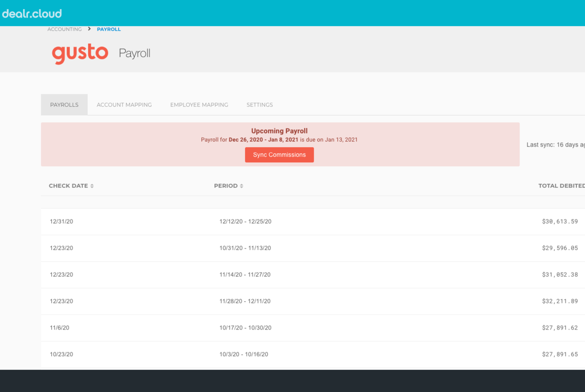
Task: Click the Check Date column header
Action: [x=68, y=185]
